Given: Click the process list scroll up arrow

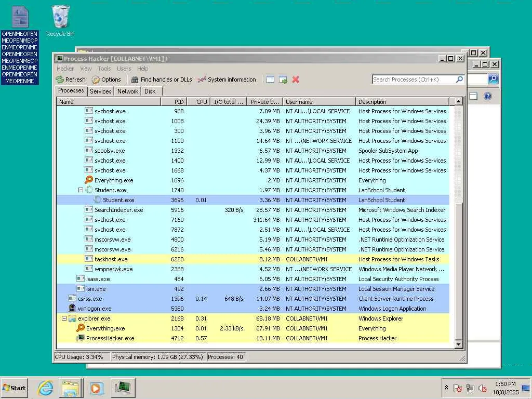Looking at the screenshot, I should click(x=458, y=101).
